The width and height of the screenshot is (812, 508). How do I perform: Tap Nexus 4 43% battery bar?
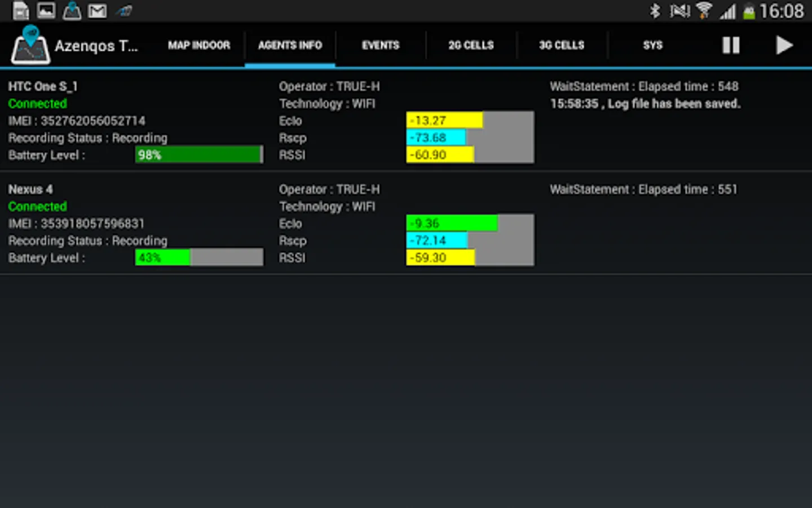(199, 257)
